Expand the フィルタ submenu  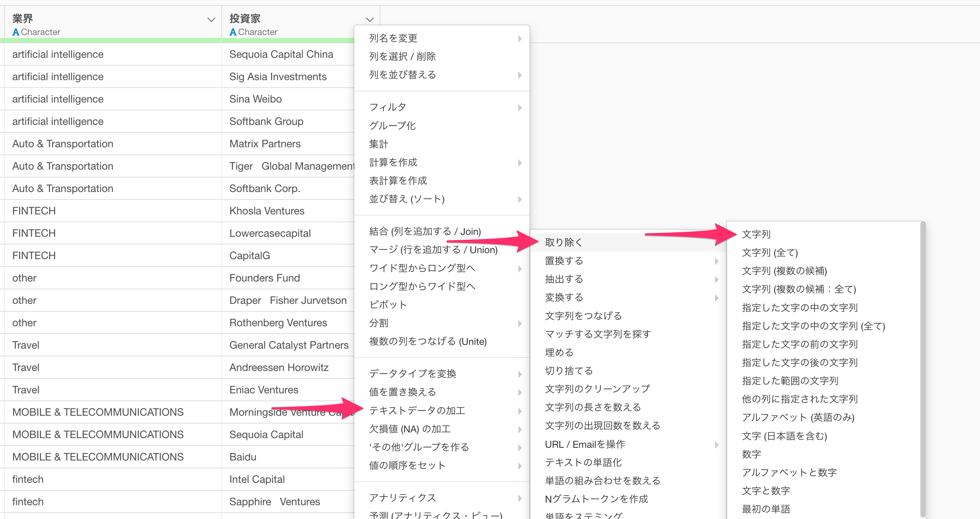pos(442,107)
